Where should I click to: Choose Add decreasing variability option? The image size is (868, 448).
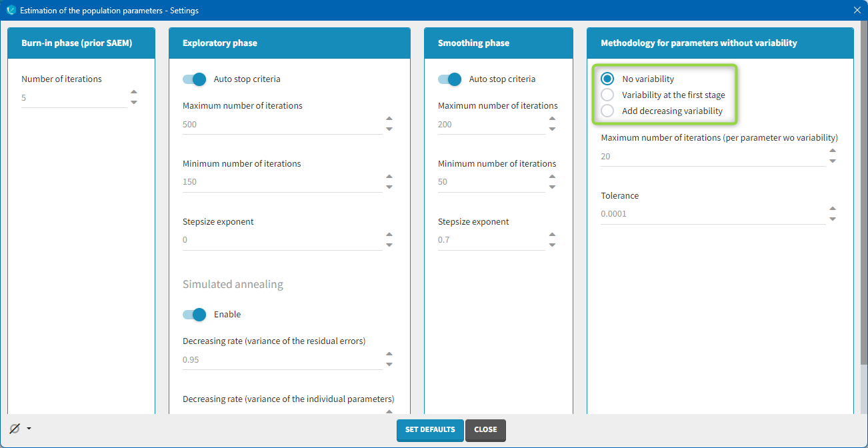[607, 111]
